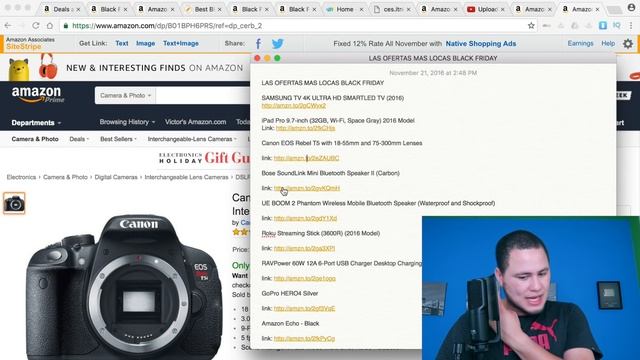The image size is (640, 360).
Task: Expand Interchangeable-Lens Cameras subnav dropdown
Action: point(192,139)
